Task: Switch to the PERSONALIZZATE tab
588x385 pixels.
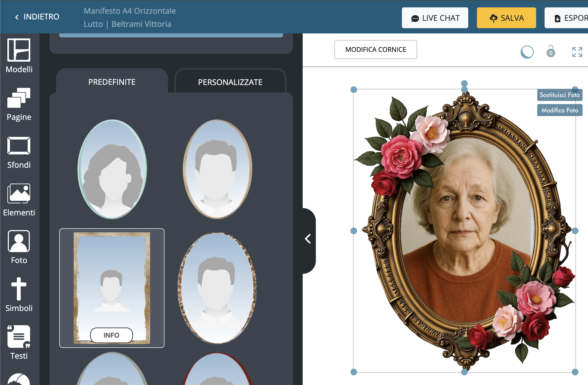Action: click(x=230, y=82)
